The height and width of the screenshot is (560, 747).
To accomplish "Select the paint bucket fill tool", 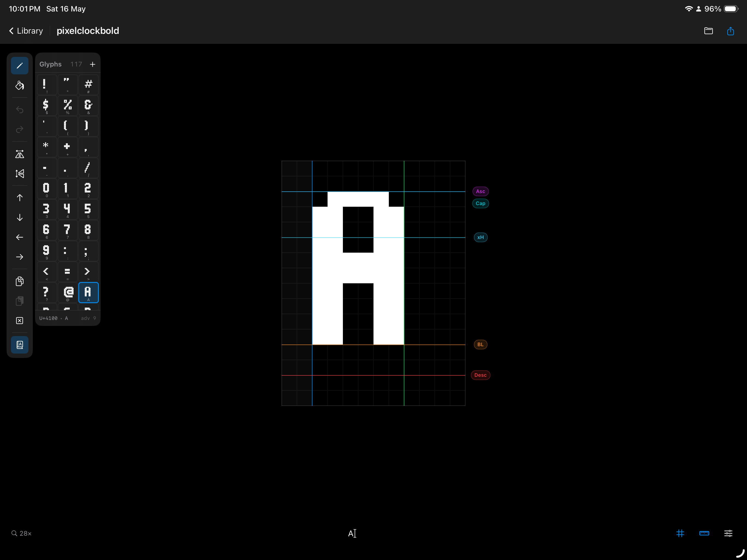I will pos(20,86).
